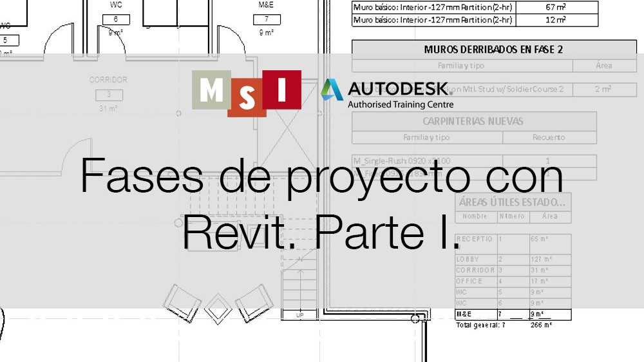
Task: Click the room number 3 tag box
Action: 109,95
